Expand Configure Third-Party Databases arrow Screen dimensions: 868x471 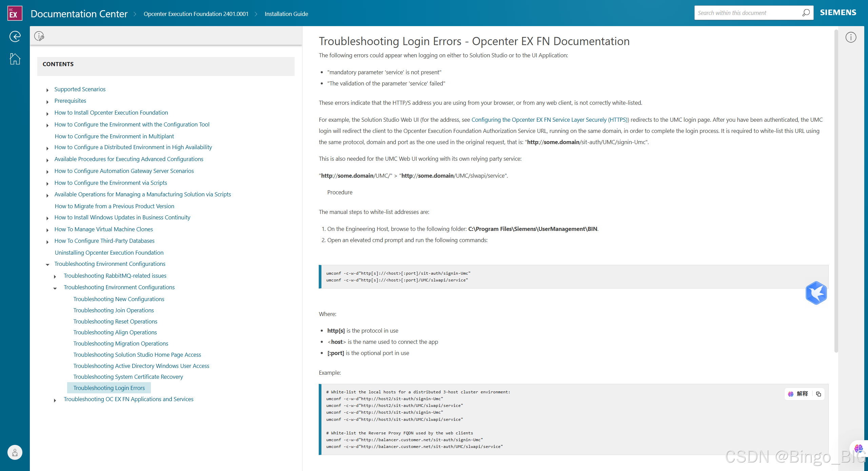pos(47,241)
